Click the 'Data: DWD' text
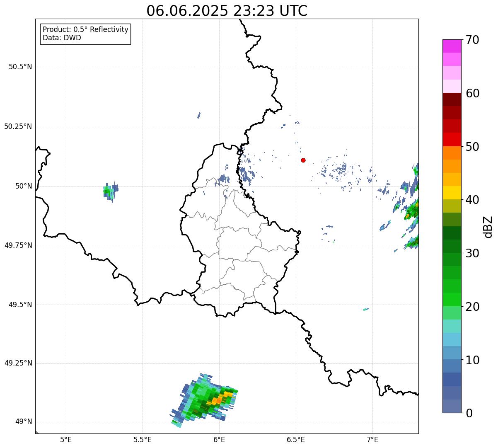This screenshot has height=448, width=498. 62,38
